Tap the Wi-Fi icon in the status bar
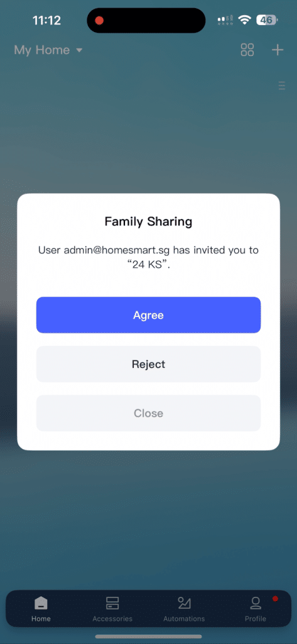The height and width of the screenshot is (644, 297). click(x=245, y=19)
